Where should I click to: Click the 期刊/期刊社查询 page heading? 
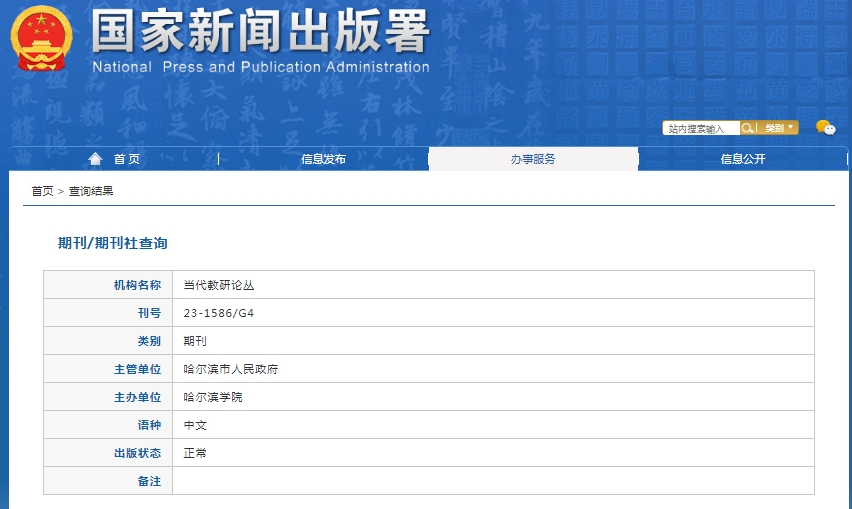pyautogui.click(x=113, y=243)
